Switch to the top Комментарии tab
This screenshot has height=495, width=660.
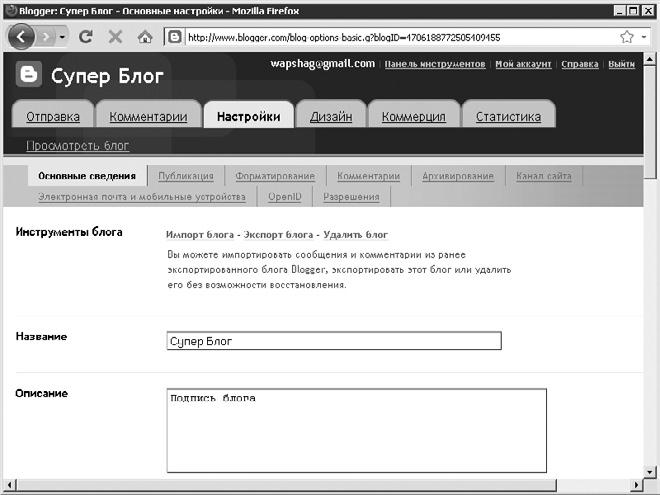(x=148, y=114)
